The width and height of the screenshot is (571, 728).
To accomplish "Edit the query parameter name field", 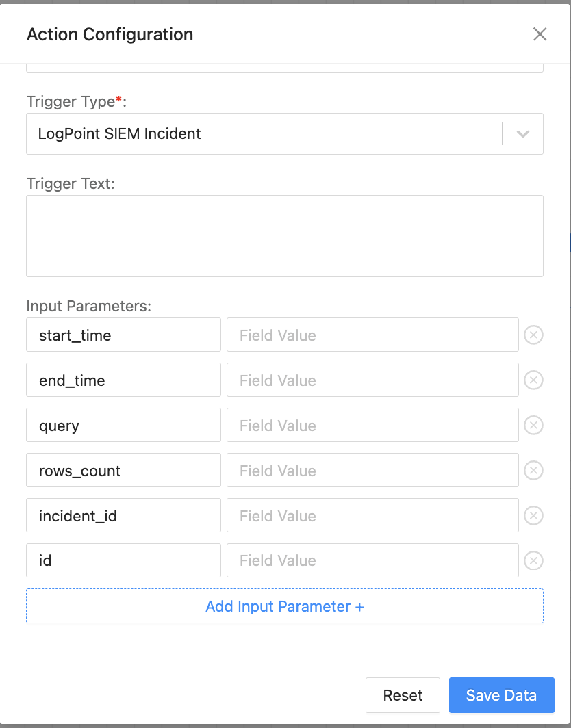I will click(123, 426).
